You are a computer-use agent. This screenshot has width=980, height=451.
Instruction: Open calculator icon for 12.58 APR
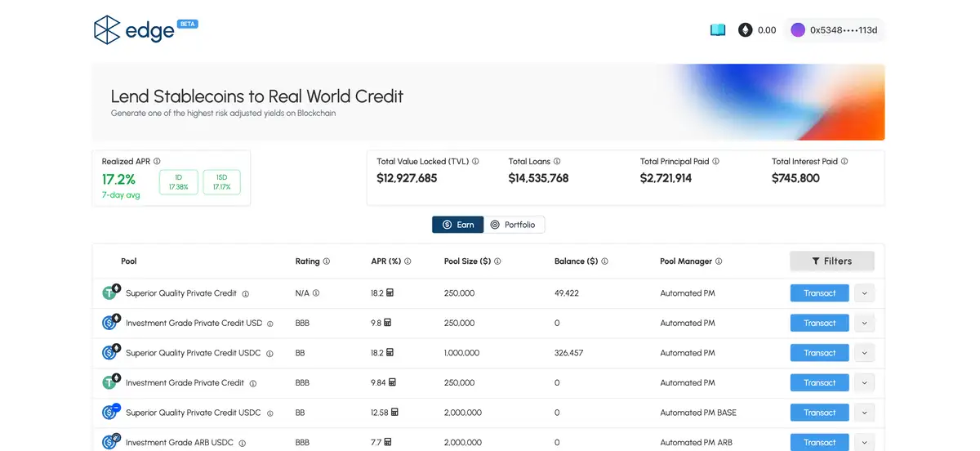[x=395, y=412]
